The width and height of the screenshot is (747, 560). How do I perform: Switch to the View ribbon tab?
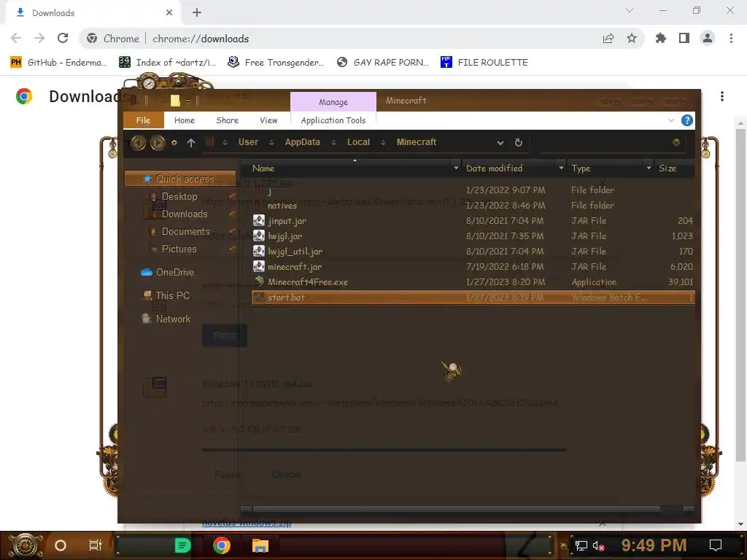(268, 120)
